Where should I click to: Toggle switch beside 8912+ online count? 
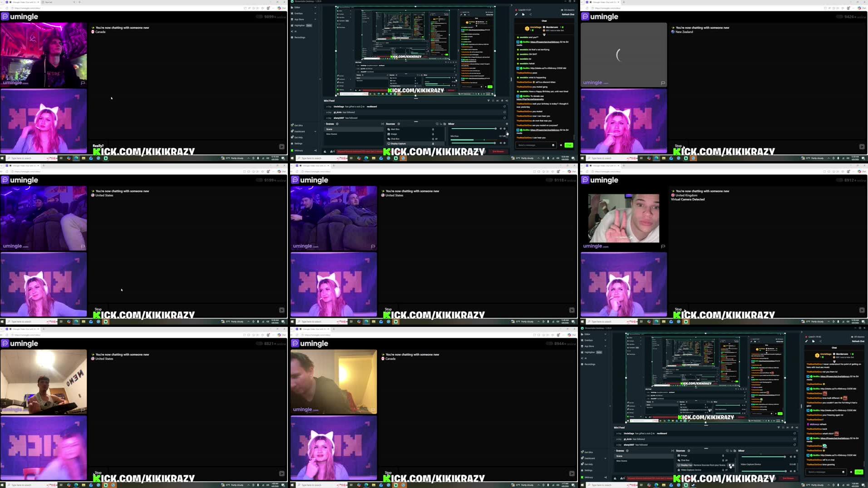tap(839, 180)
